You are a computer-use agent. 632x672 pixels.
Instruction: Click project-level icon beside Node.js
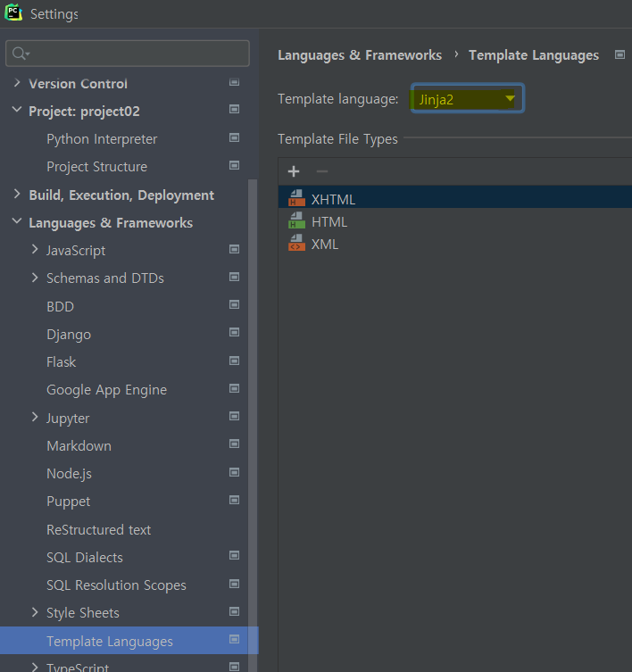point(234,472)
